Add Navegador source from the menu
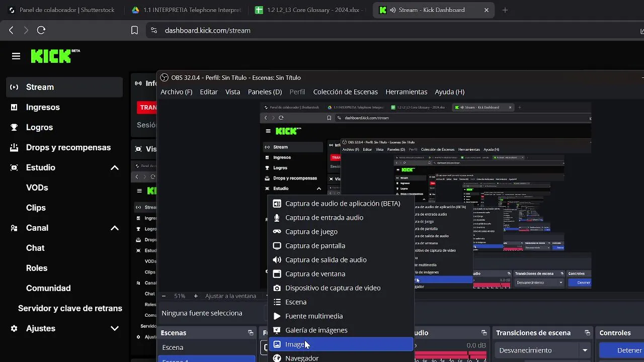The width and height of the screenshot is (644, 362). click(x=341, y=357)
